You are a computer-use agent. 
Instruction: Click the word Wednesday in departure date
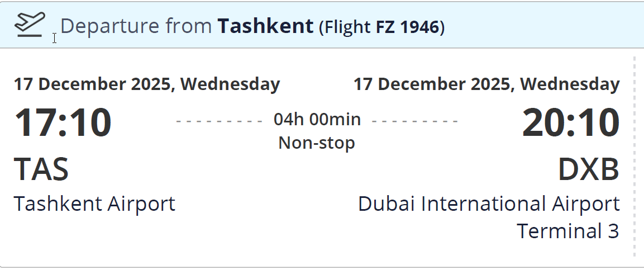(230, 84)
